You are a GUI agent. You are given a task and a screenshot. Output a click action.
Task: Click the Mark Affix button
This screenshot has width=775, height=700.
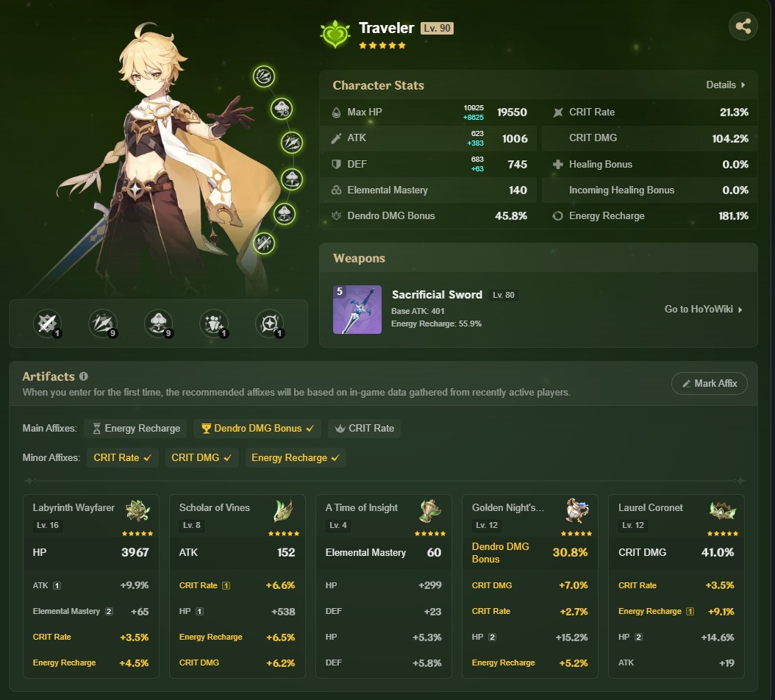(710, 384)
